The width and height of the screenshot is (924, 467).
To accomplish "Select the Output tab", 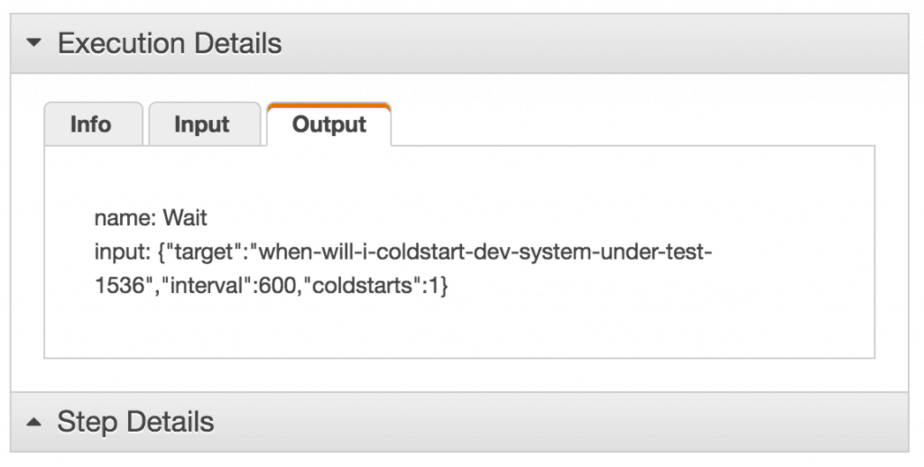I will click(x=329, y=125).
